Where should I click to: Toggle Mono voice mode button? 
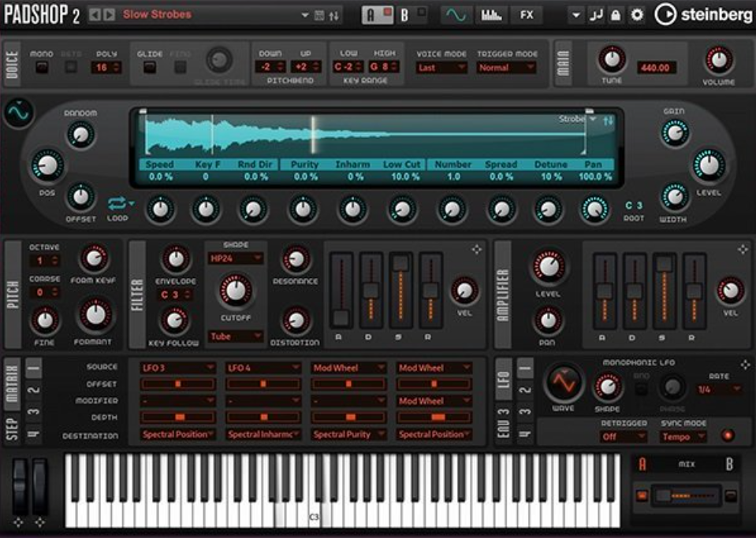point(42,67)
